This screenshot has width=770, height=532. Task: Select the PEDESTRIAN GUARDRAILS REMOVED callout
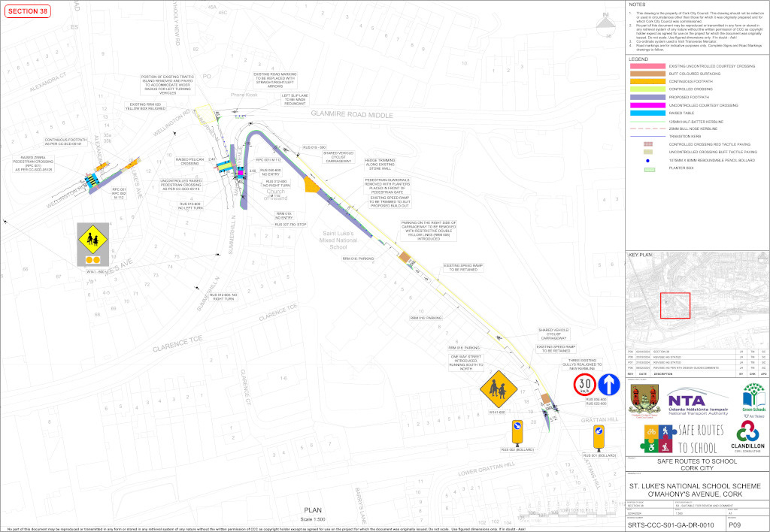[x=387, y=186]
